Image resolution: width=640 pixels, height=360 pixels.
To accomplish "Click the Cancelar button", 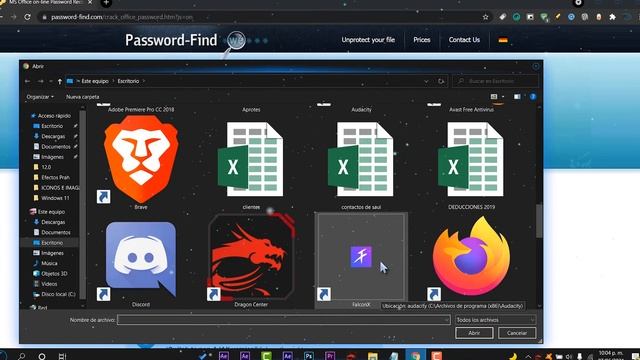I will click(517, 333).
